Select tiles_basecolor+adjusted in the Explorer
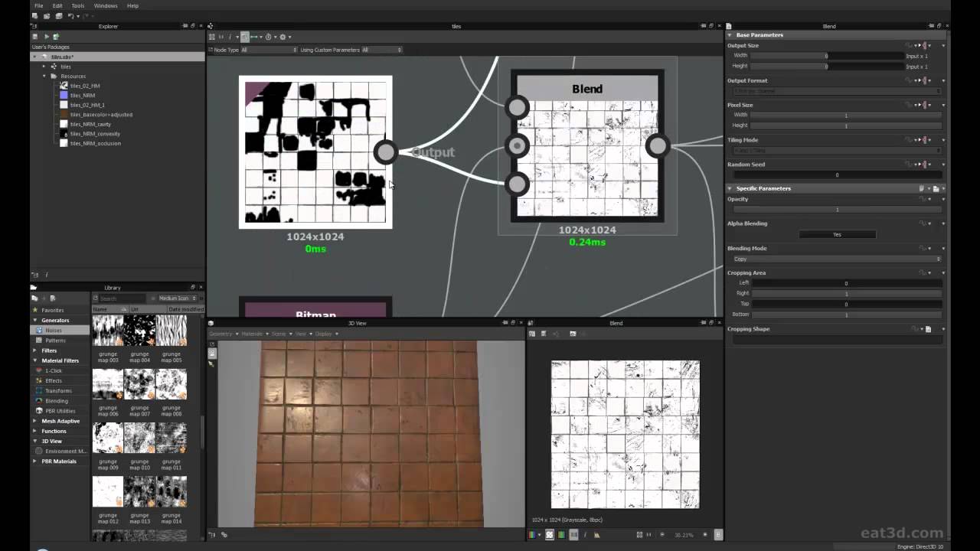 click(x=101, y=115)
